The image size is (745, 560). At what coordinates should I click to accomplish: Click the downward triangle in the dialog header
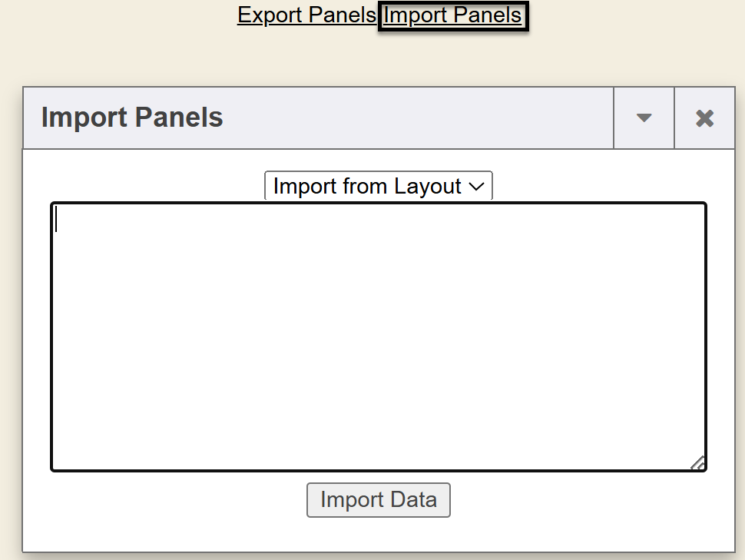644,118
